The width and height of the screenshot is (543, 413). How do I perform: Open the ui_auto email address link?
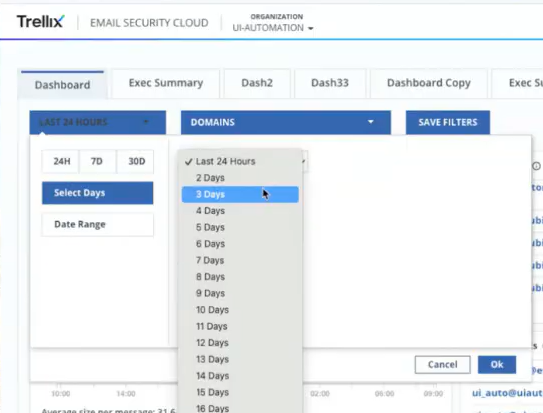tap(507, 393)
